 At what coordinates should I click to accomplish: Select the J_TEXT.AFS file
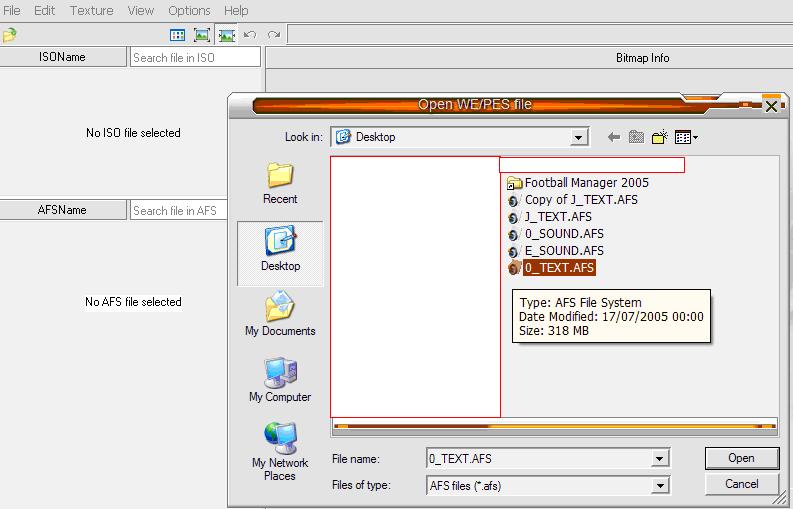pyautogui.click(x=558, y=217)
